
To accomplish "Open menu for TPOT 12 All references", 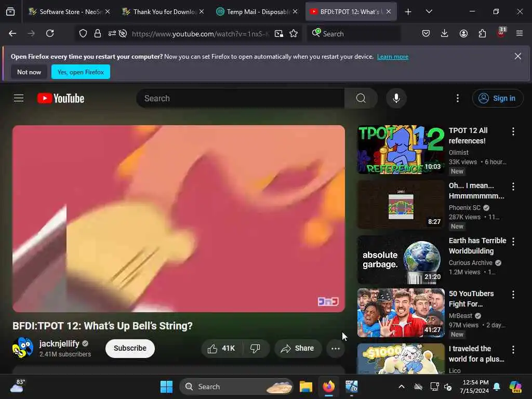I will (x=513, y=131).
